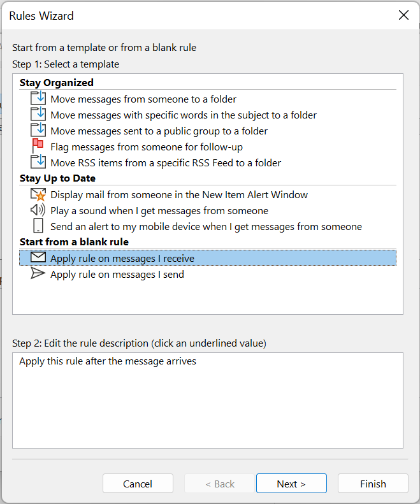Click the envelope star New Item Alert icon

(38, 194)
